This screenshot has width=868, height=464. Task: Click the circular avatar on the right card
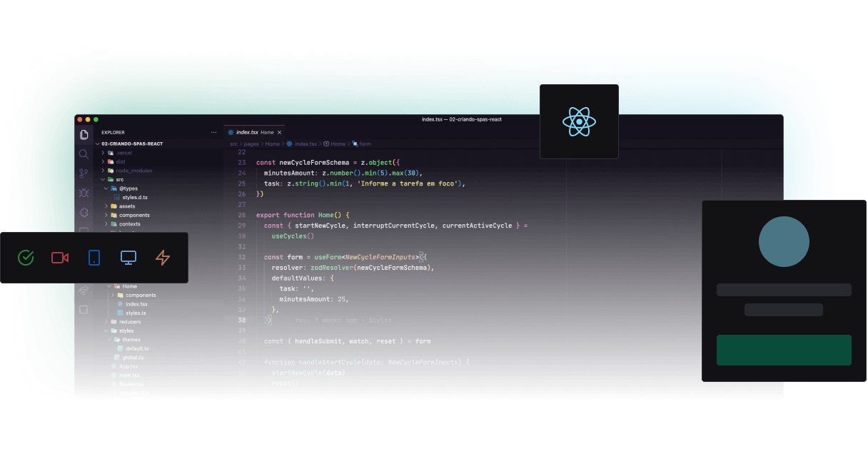click(784, 241)
